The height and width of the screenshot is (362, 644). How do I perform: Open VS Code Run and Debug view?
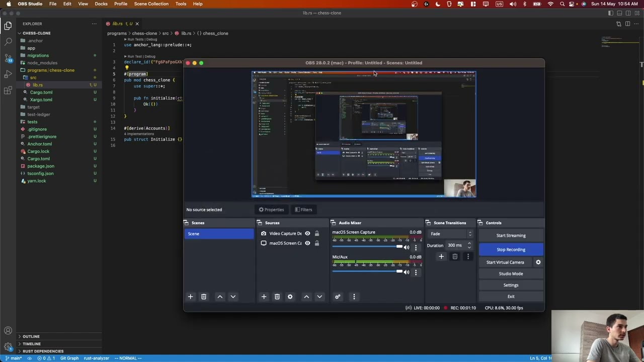(8, 74)
